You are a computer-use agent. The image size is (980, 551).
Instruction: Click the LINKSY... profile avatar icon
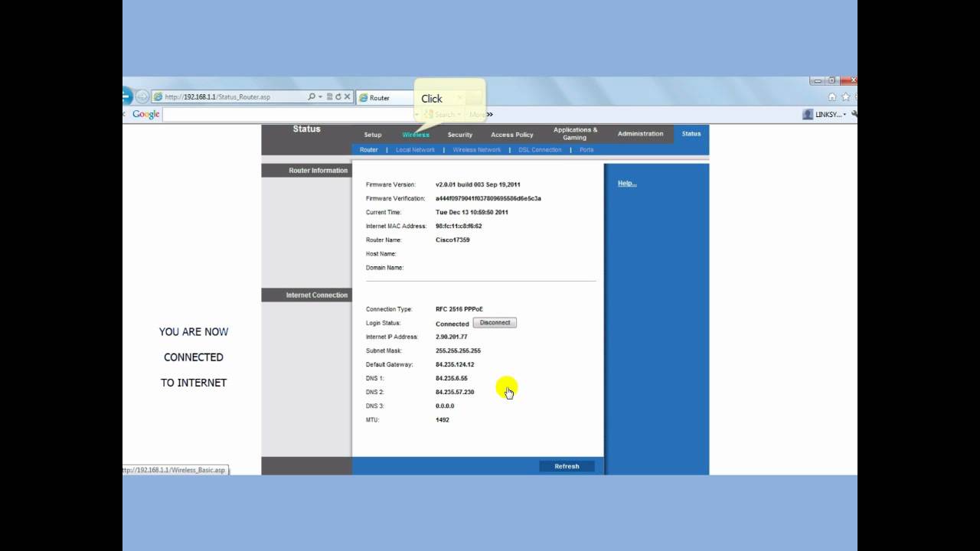pos(808,114)
